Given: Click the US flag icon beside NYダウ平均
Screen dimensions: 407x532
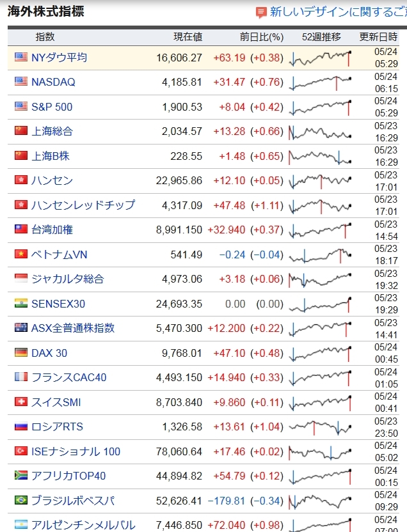Looking at the screenshot, I should (21, 58).
